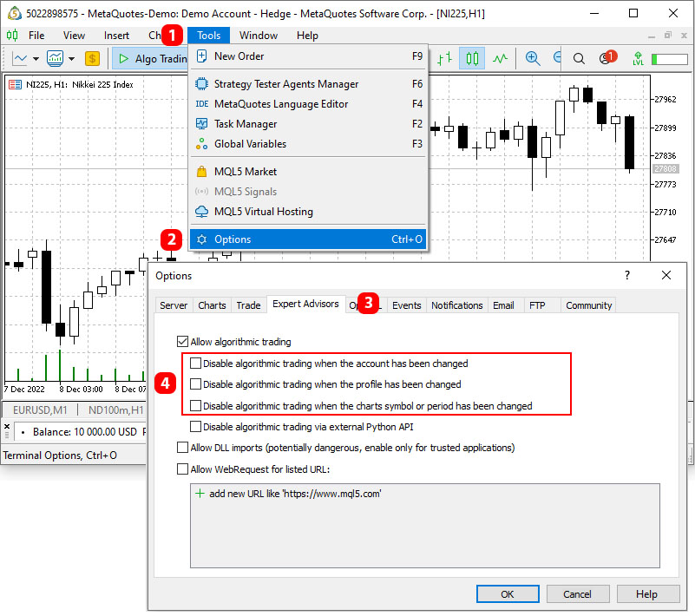Click the IDE editor icon
The image size is (695, 616).
201,104
